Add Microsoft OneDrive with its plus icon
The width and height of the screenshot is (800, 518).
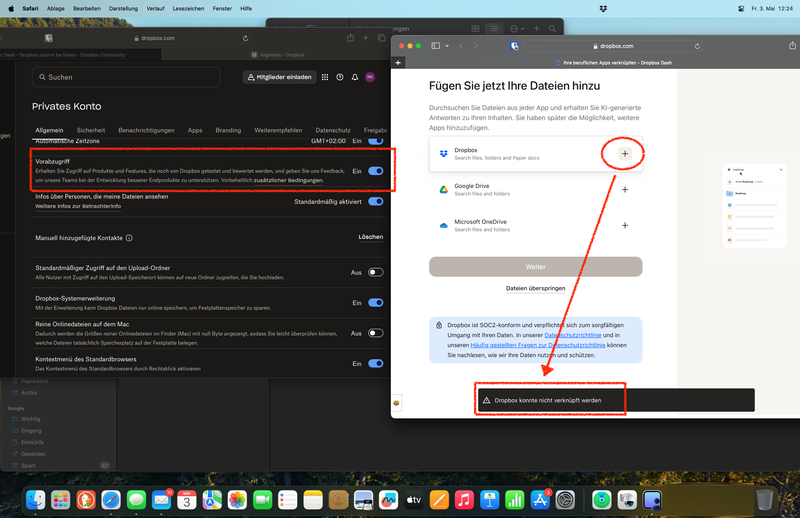pos(625,225)
